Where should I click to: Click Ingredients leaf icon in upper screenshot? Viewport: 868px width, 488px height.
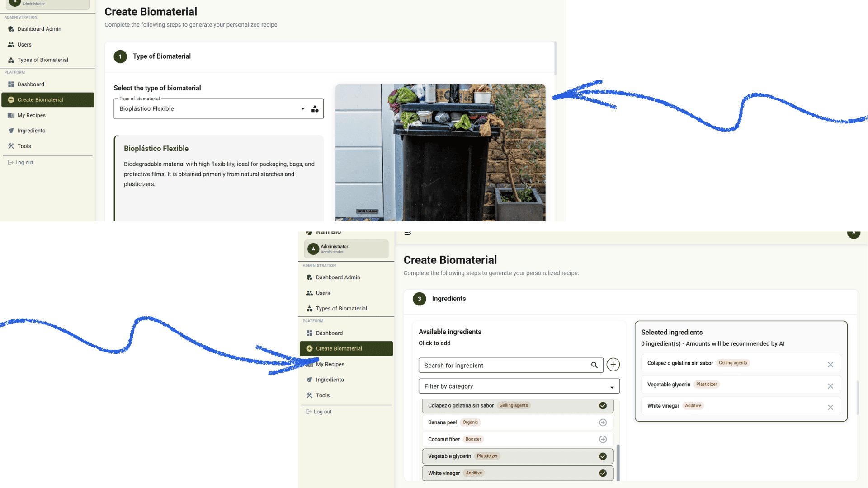point(11,131)
